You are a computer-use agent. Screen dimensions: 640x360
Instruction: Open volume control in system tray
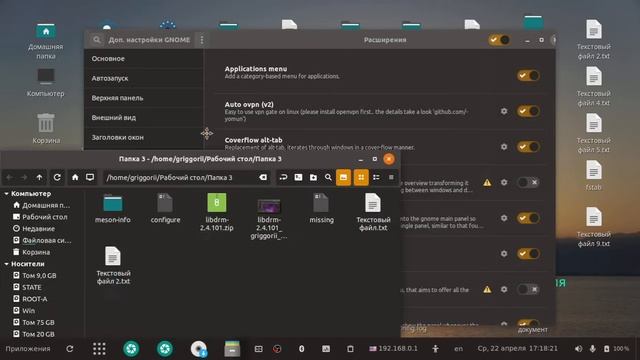pyautogui.click(x=578, y=349)
